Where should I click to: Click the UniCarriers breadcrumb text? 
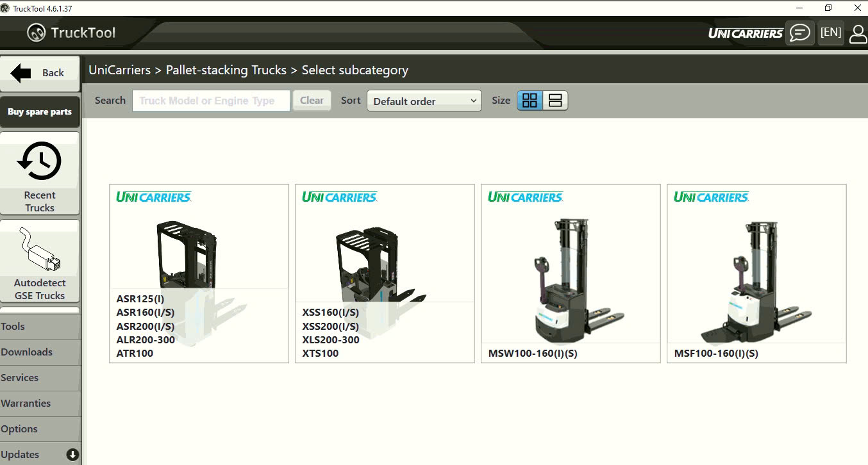coord(119,70)
